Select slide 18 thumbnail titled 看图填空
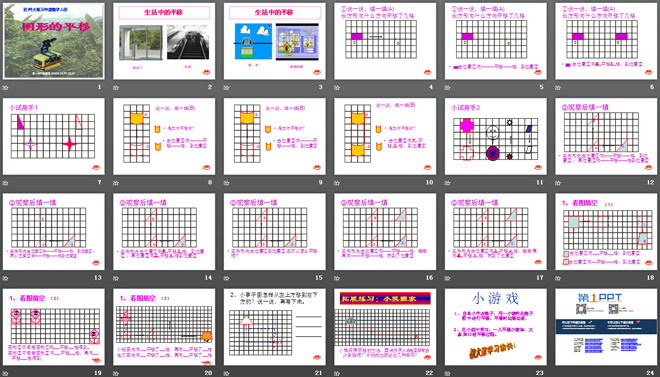The image size is (660, 377). pos(606,231)
